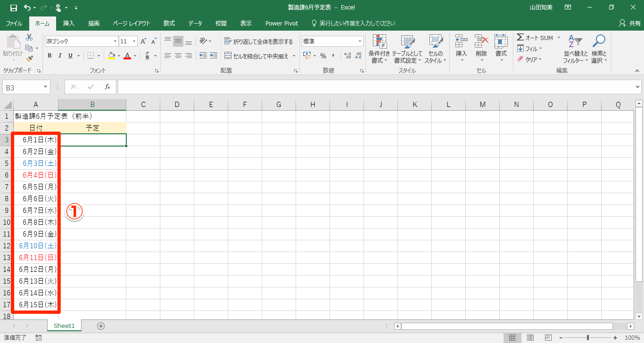Click the zoom slider handle

[587, 337]
